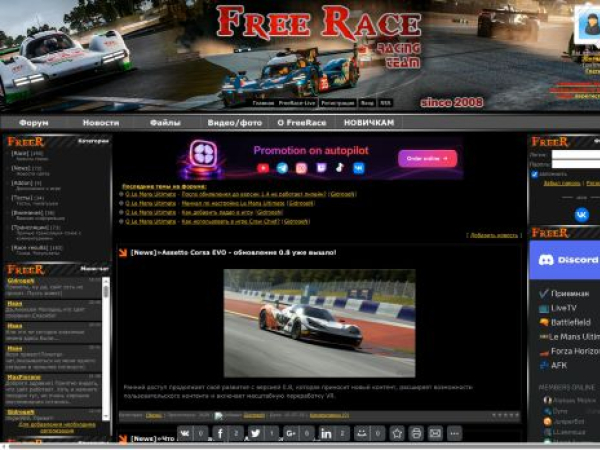Click the TikTok icon in promo banner

pyautogui.click(x=340, y=168)
